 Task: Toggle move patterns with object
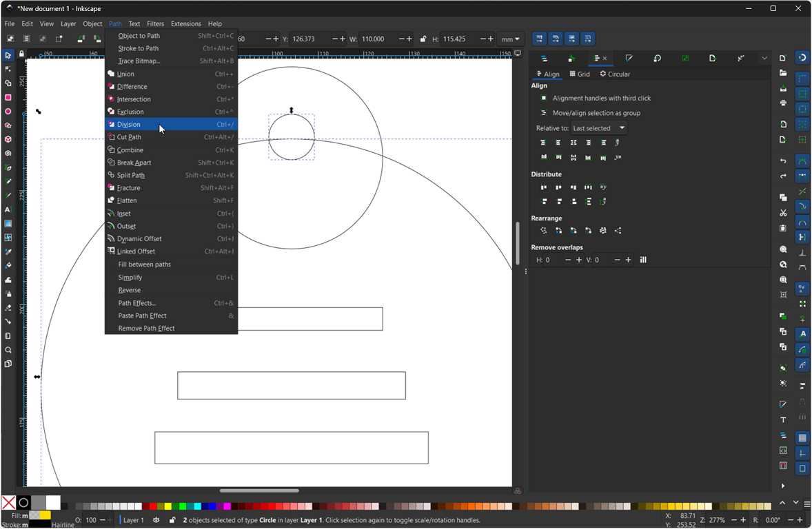[588, 39]
